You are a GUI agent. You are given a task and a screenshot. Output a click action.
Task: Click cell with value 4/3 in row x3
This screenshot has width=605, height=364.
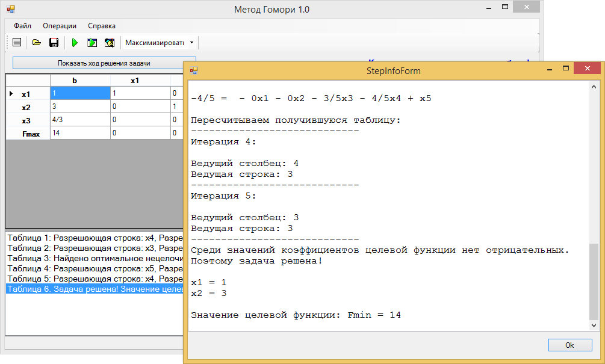pos(80,120)
